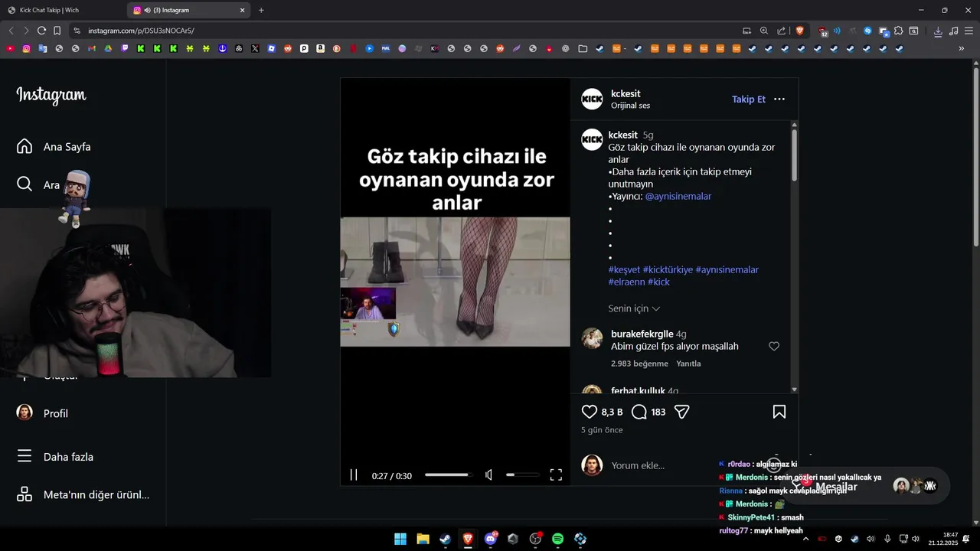The height and width of the screenshot is (551, 980).
Task: Open the #kicktürkiye hashtag
Action: (x=668, y=269)
